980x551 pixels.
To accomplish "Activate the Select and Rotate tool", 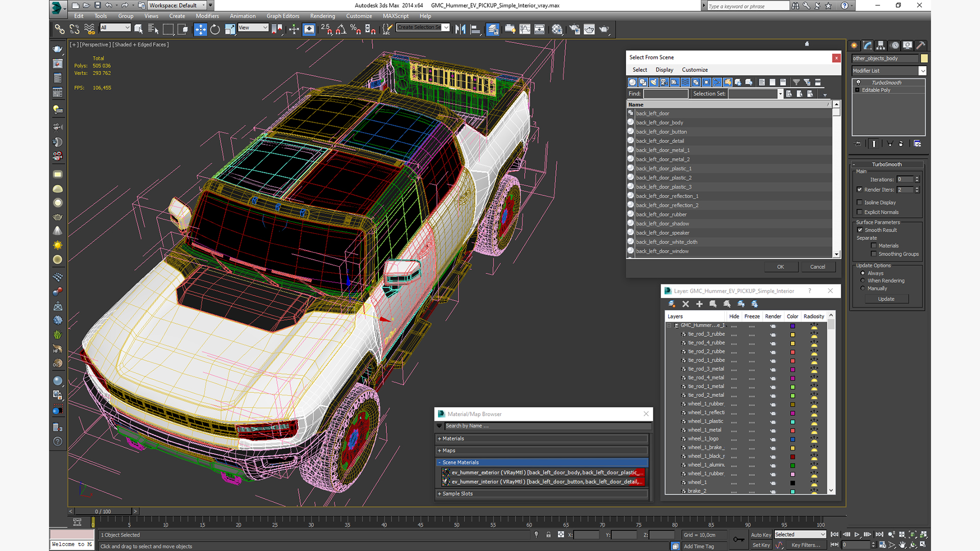I will (215, 30).
